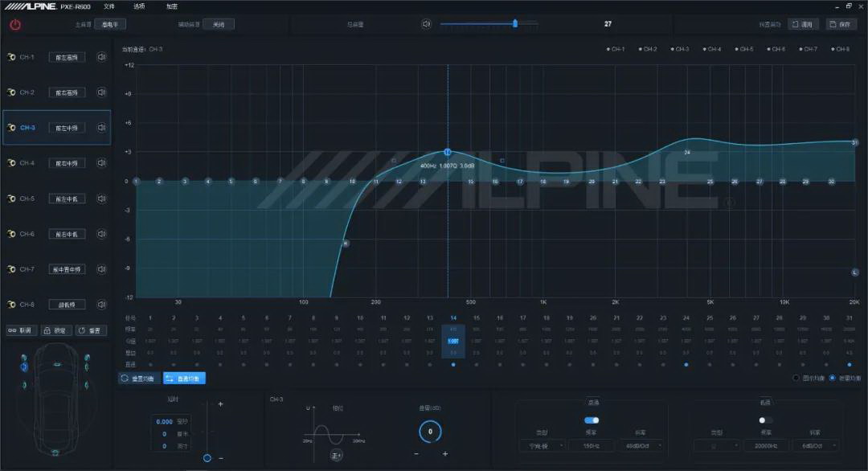Click the link channels button

click(x=21, y=330)
